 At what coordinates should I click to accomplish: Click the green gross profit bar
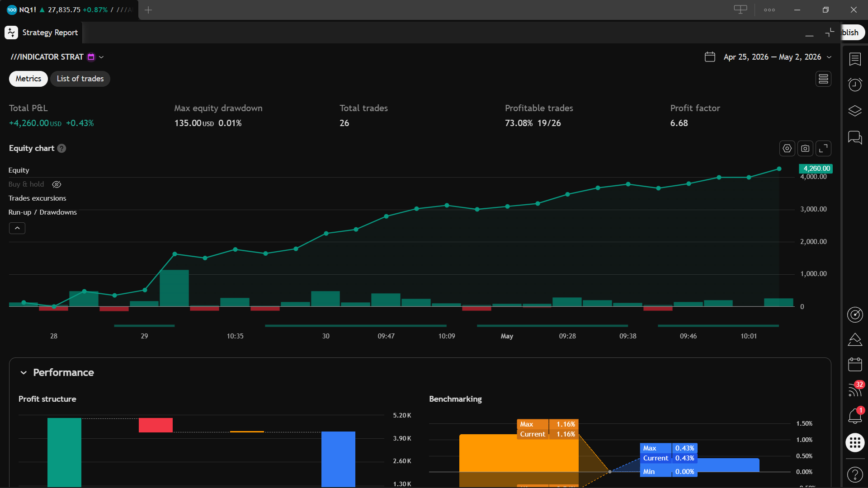(64, 452)
